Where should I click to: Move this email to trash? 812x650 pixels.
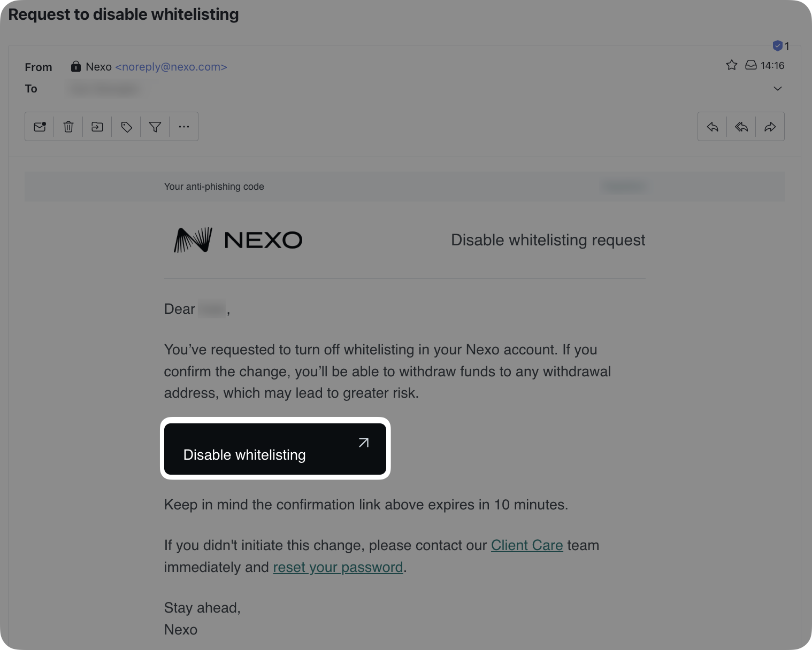(68, 127)
